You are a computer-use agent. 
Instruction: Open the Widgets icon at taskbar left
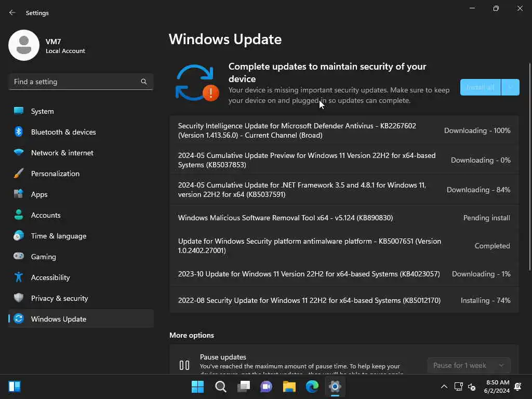[15, 387]
